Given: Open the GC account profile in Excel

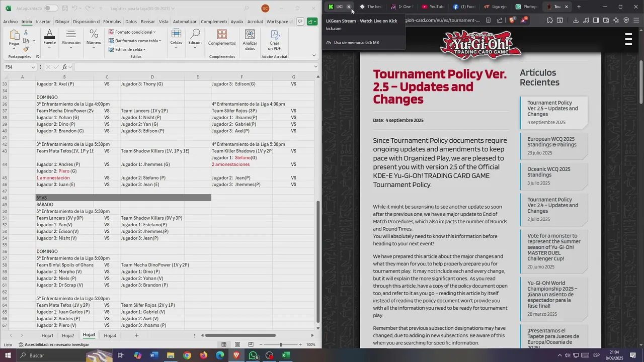Looking at the screenshot, I should click(x=265, y=8).
